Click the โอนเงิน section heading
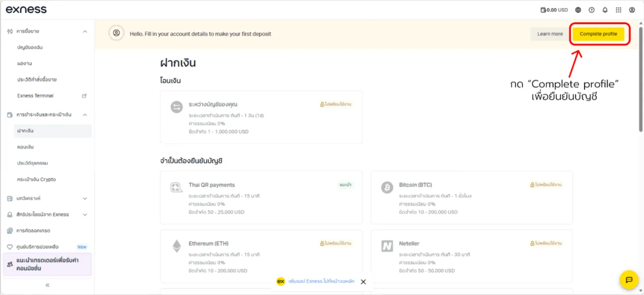The height and width of the screenshot is (295, 644). pos(170,81)
